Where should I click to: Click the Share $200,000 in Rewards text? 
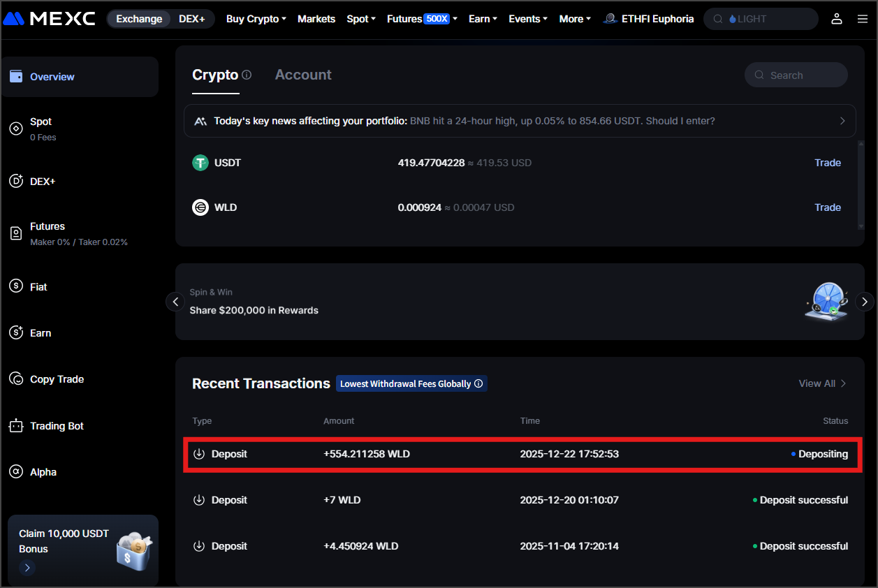[254, 310]
